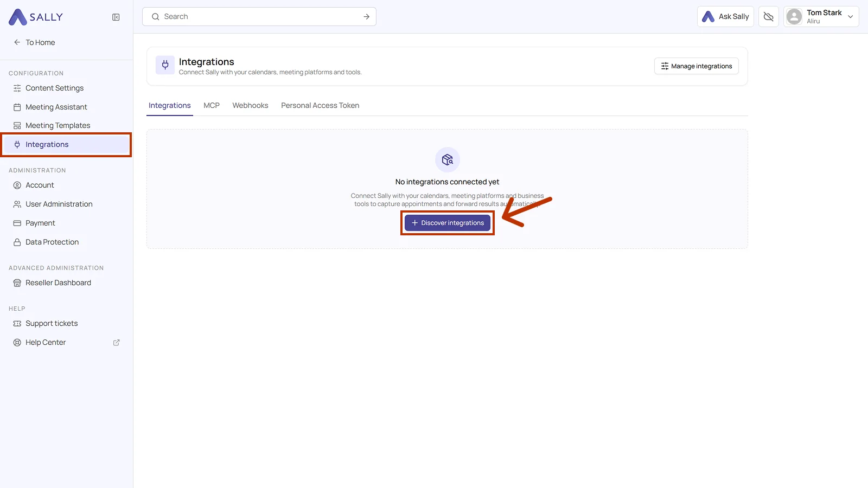This screenshot has height=488, width=868.
Task: Click the search submit arrow icon
Action: 367,17
